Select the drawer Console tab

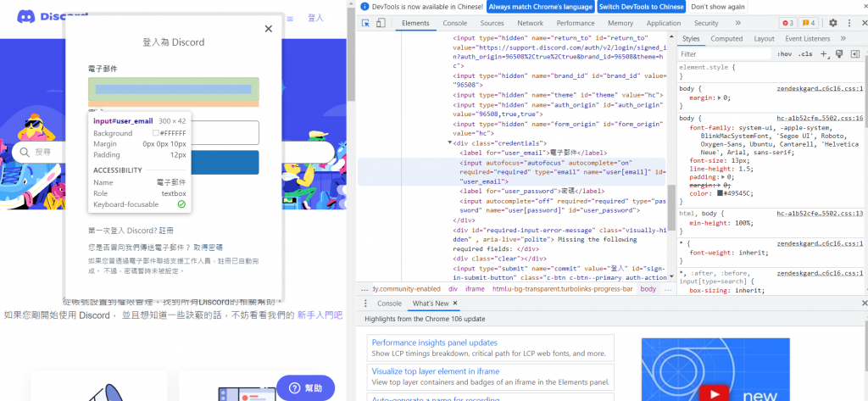point(389,304)
